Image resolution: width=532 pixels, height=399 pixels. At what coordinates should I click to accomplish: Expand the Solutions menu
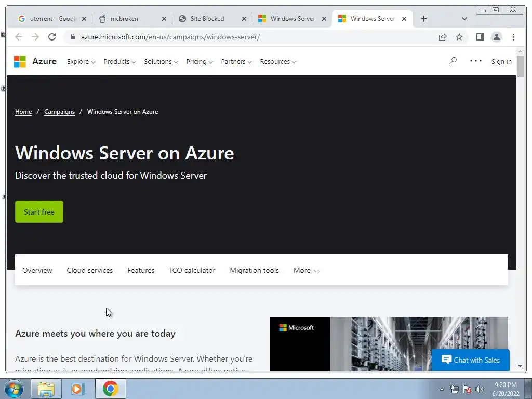(161, 61)
